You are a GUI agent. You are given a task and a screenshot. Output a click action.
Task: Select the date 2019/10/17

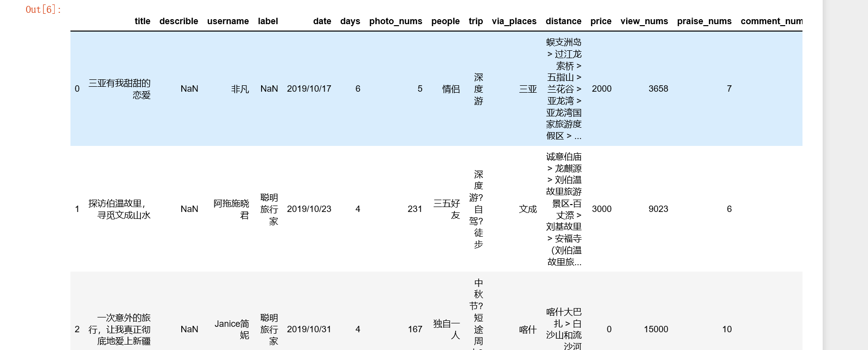pos(309,89)
